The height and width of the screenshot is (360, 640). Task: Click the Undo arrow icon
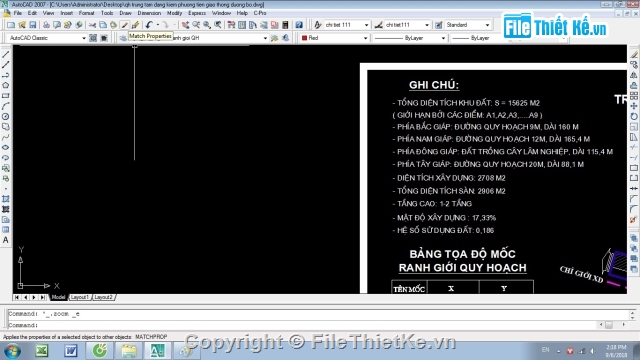pyautogui.click(x=149, y=25)
